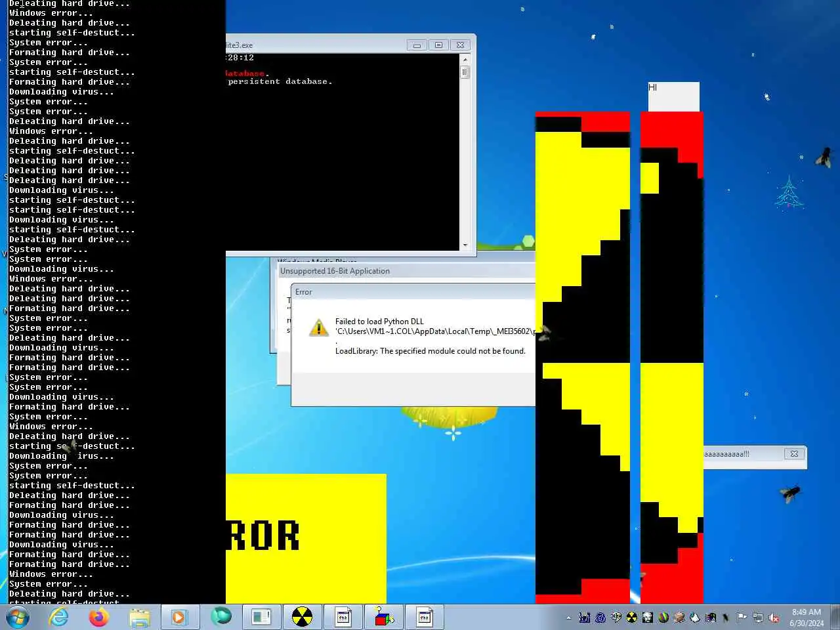Click the sqlite3.exe window title bar
The height and width of the screenshot is (630, 840).
[315, 45]
